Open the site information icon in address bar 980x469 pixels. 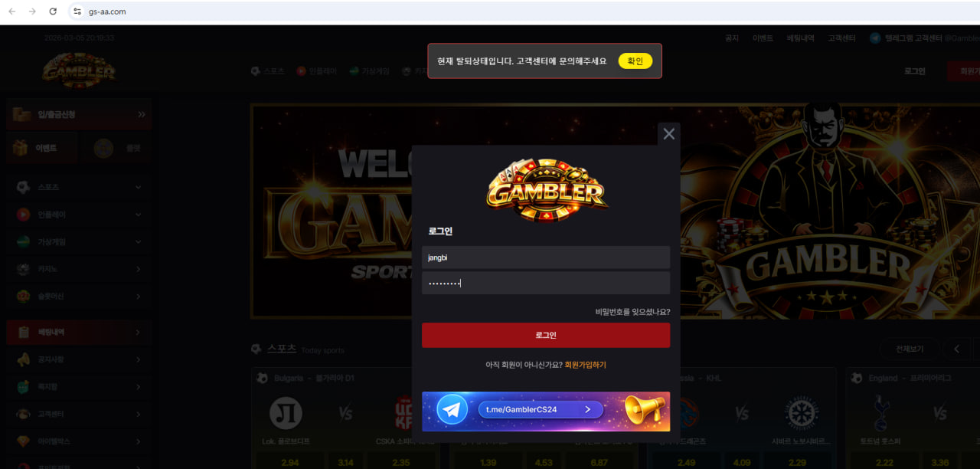pos(77,11)
